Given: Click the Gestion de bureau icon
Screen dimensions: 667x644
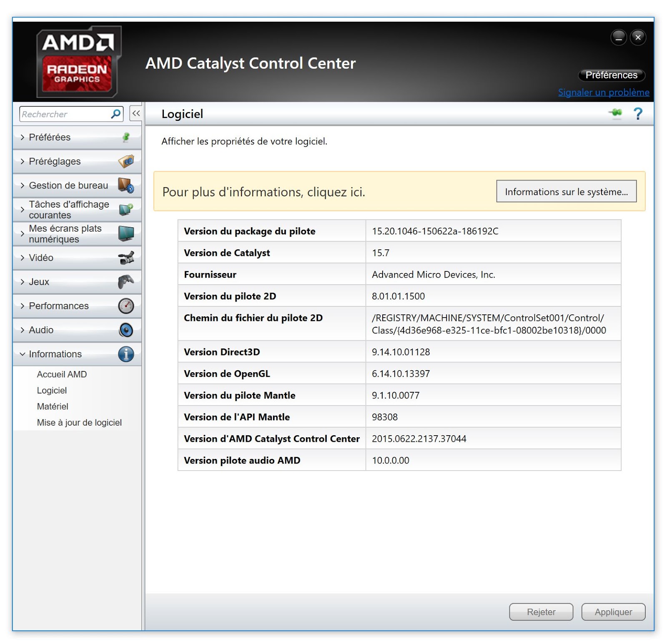Looking at the screenshot, I should 126,185.
